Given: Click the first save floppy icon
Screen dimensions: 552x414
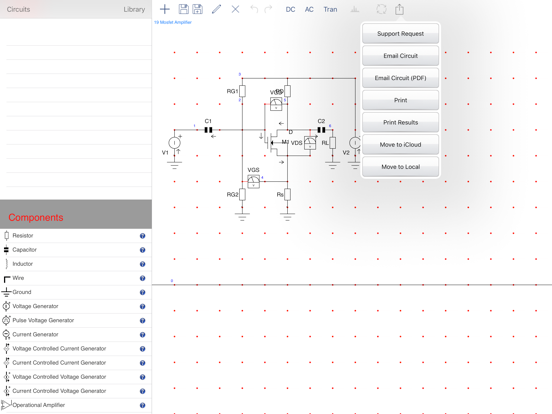Looking at the screenshot, I should click(183, 9).
